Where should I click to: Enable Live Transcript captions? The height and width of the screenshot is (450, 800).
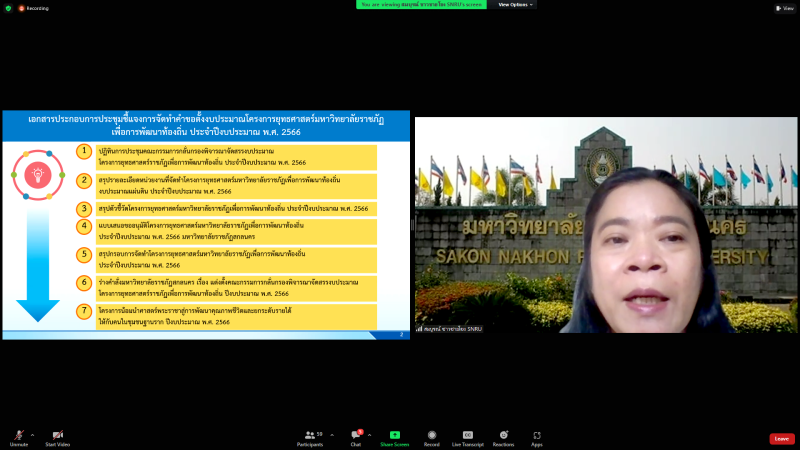[467, 437]
